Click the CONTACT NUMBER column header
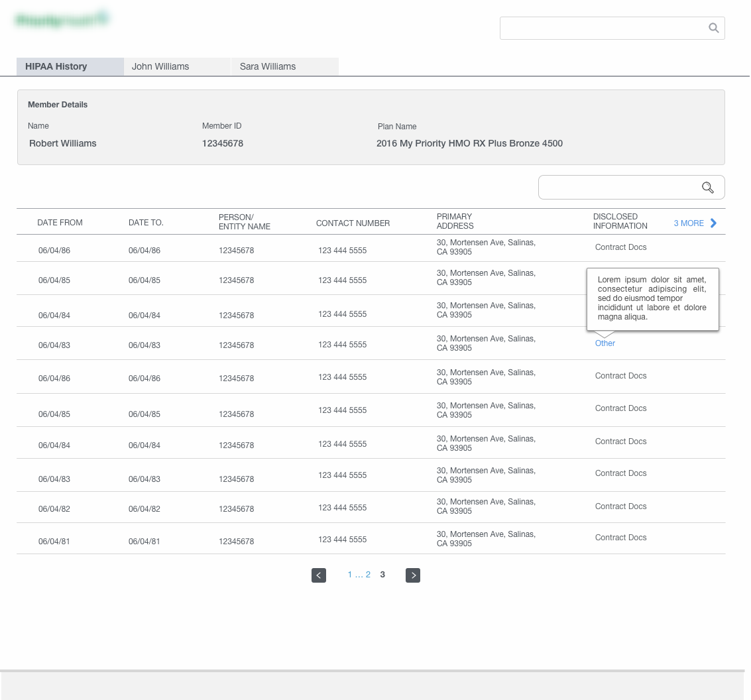The width and height of the screenshot is (751, 700). coord(353,223)
